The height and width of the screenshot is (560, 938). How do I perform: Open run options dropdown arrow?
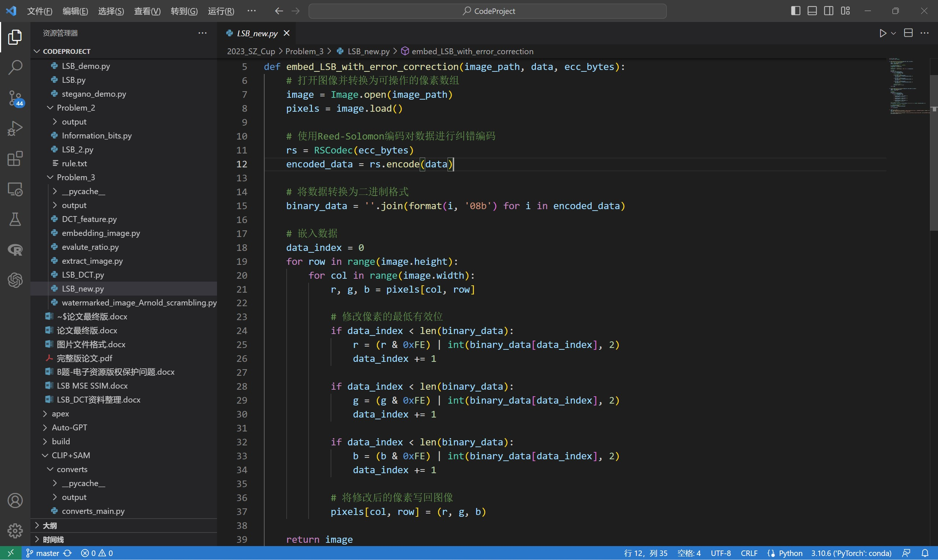coord(893,33)
